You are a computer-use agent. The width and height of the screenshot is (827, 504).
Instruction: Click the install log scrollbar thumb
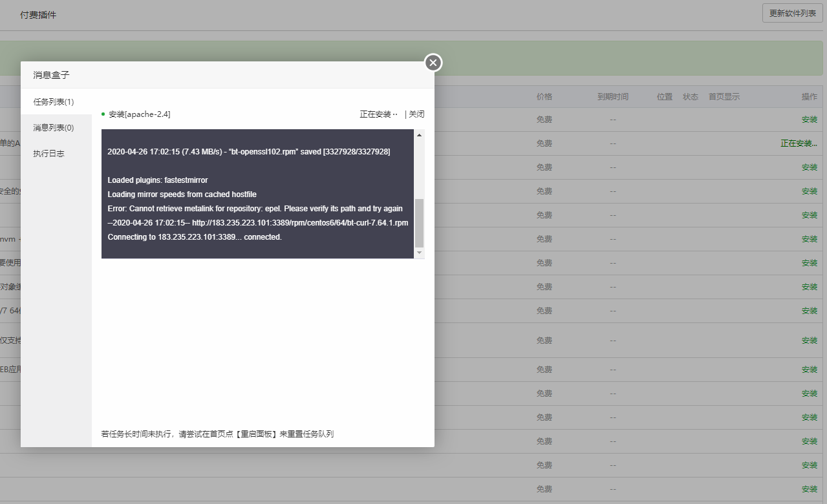[419, 222]
